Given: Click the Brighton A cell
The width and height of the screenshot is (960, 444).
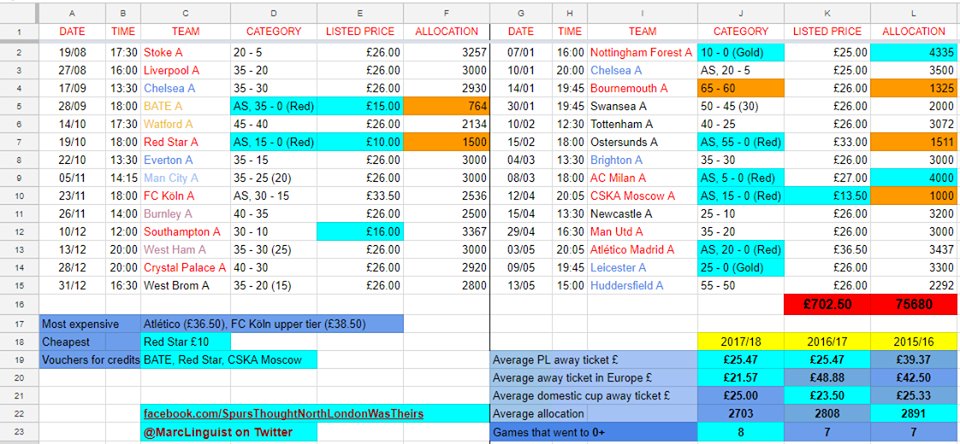Looking at the screenshot, I should pyautogui.click(x=642, y=160).
